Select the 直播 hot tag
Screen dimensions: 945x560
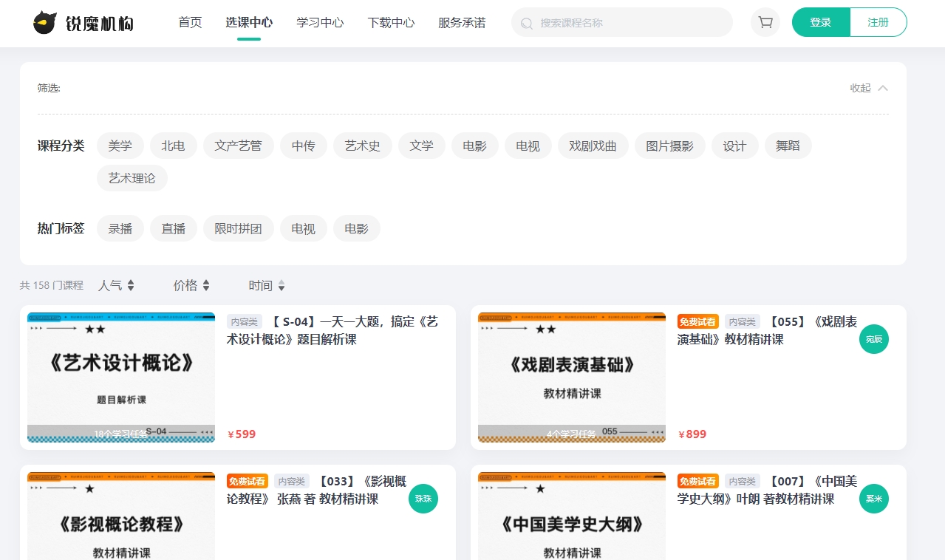coord(174,228)
